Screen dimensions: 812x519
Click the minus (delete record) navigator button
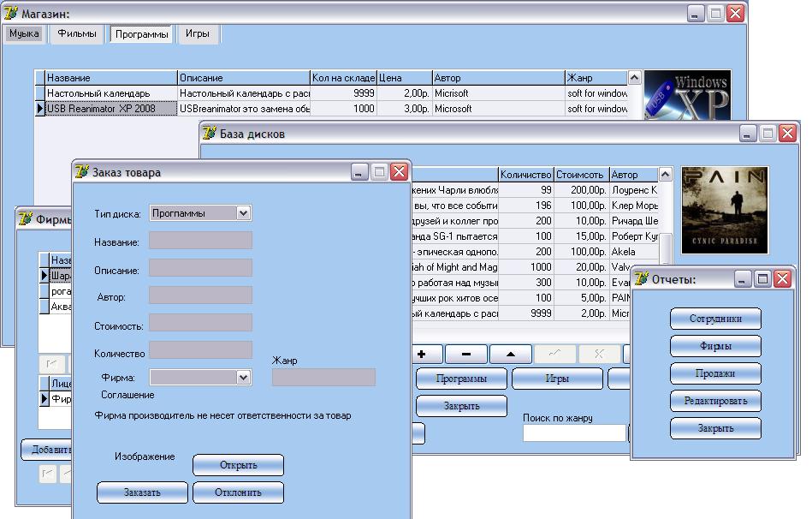[x=466, y=355]
